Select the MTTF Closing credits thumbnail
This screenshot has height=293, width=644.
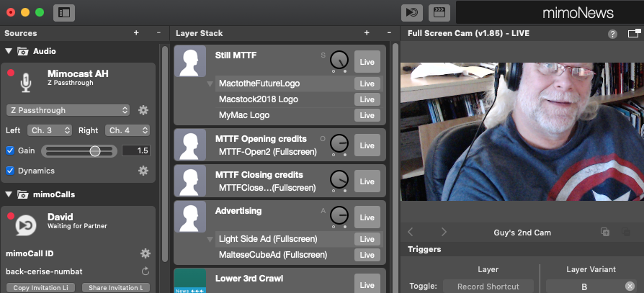pos(189,181)
